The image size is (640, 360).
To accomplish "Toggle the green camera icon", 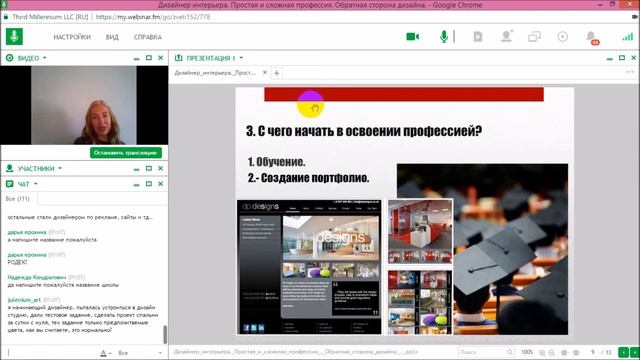I will coord(413,37).
